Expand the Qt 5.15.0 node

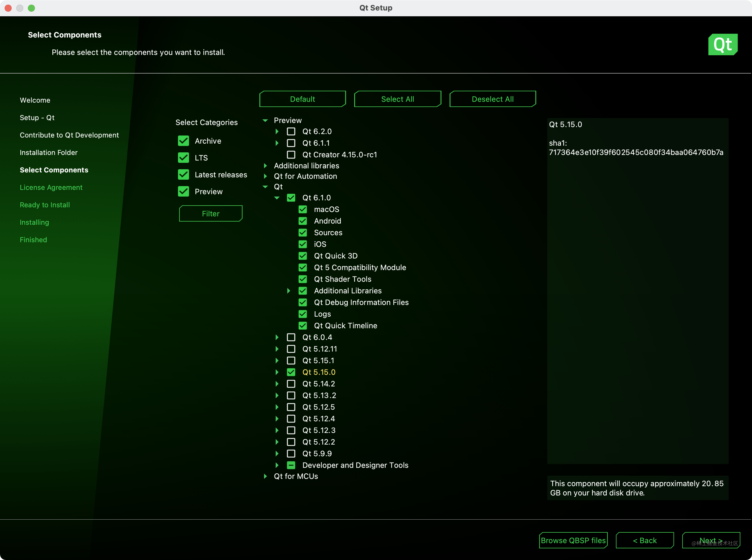[277, 372]
